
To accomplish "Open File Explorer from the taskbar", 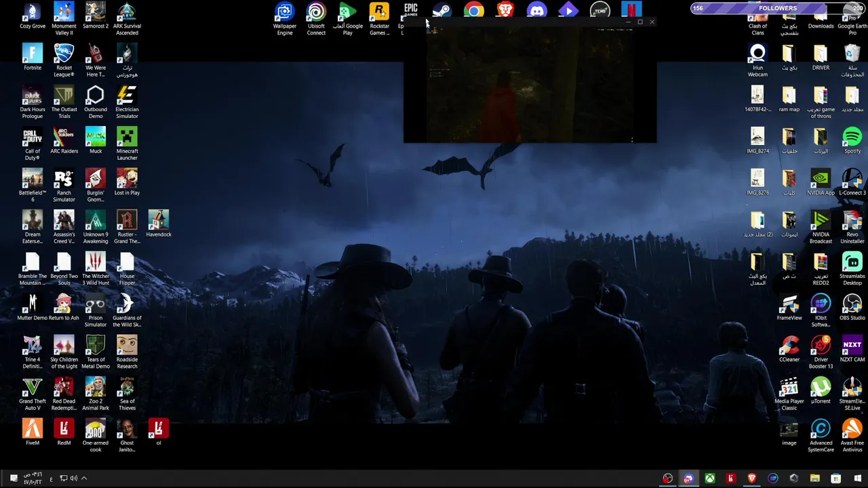I will click(x=815, y=479).
